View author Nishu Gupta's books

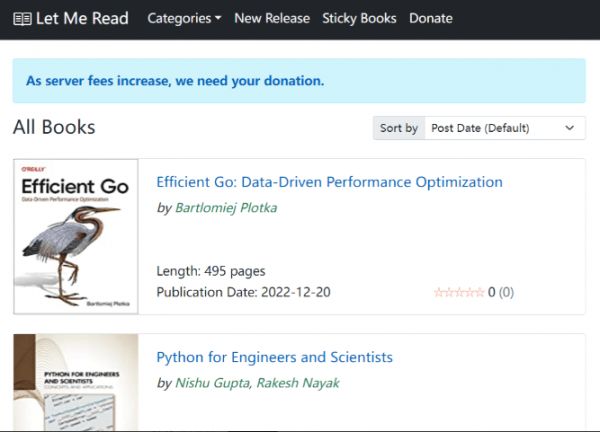(212, 383)
